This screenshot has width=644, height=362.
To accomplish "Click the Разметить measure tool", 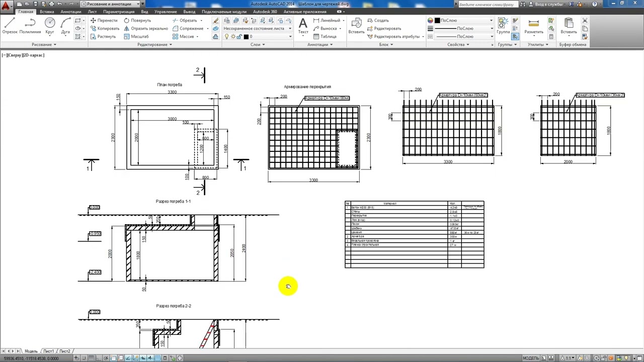I will click(534, 26).
